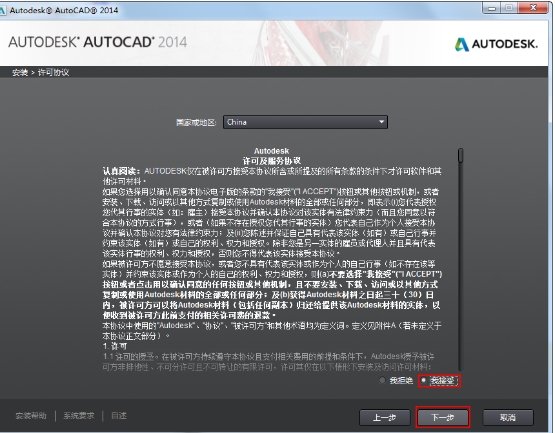This screenshot has height=433, width=555.
Task: Click the 上一步 (Back) button
Action: (385, 418)
